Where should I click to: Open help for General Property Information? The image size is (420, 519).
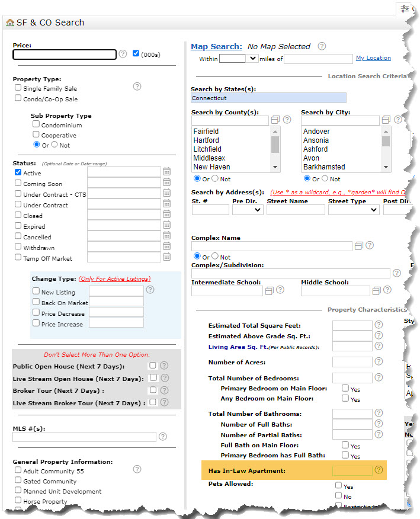tap(137, 469)
